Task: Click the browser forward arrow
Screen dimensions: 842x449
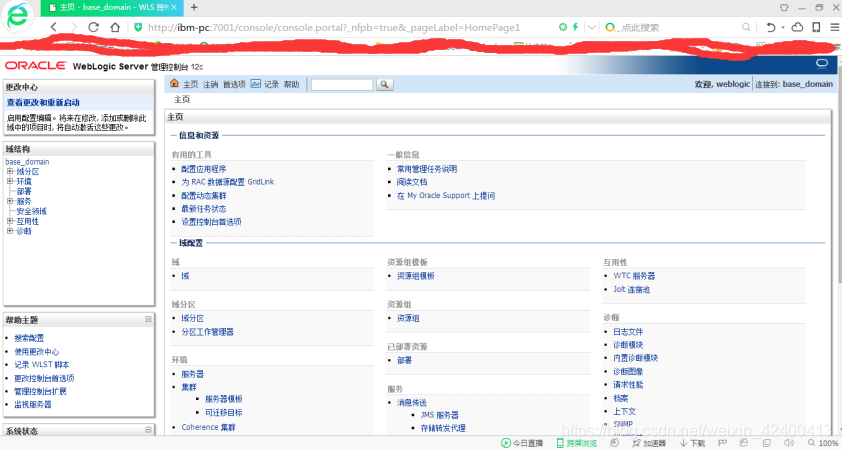Action: point(74,27)
